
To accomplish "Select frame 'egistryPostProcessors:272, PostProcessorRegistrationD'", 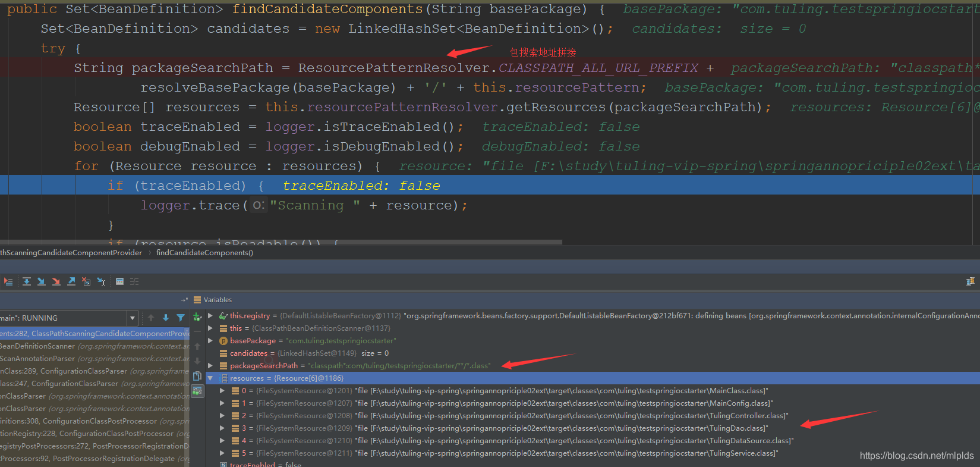I will coord(94,446).
